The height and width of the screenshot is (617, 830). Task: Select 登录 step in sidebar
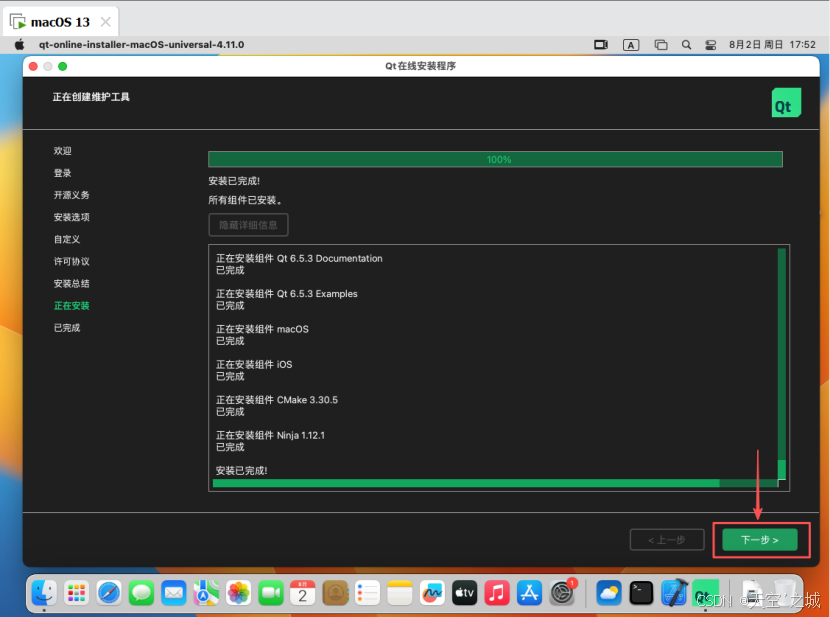(x=62, y=173)
